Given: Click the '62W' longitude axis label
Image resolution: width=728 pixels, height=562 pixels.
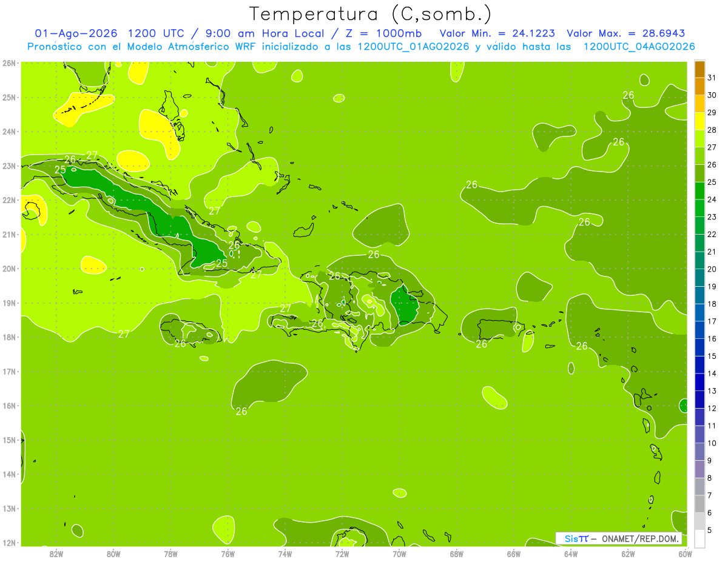Looking at the screenshot, I should [628, 554].
